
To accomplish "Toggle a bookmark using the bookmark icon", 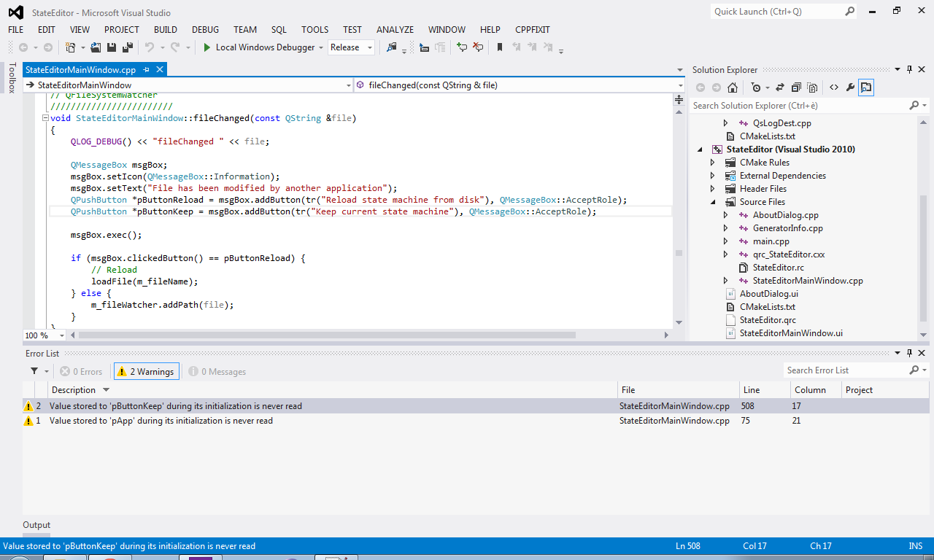I will coord(500,47).
